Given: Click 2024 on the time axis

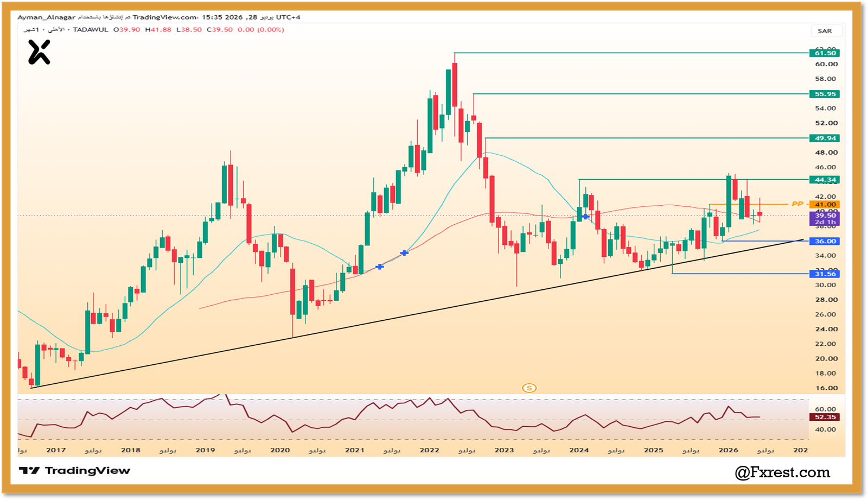Looking at the screenshot, I should point(579,450).
